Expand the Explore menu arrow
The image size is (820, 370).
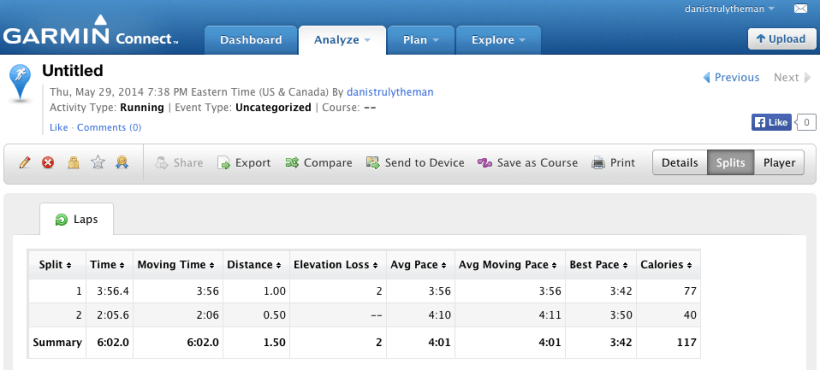(522, 40)
